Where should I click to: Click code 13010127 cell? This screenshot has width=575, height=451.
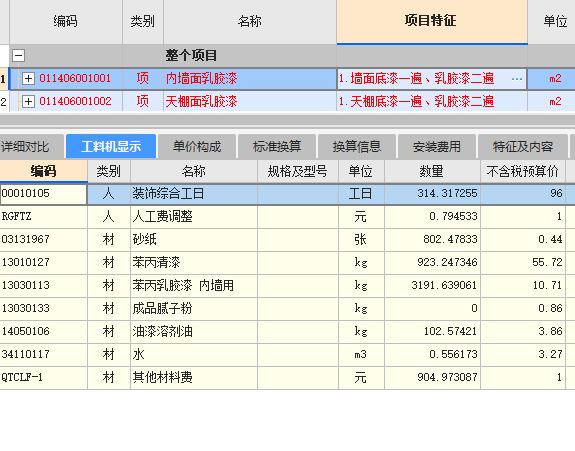[43, 263]
